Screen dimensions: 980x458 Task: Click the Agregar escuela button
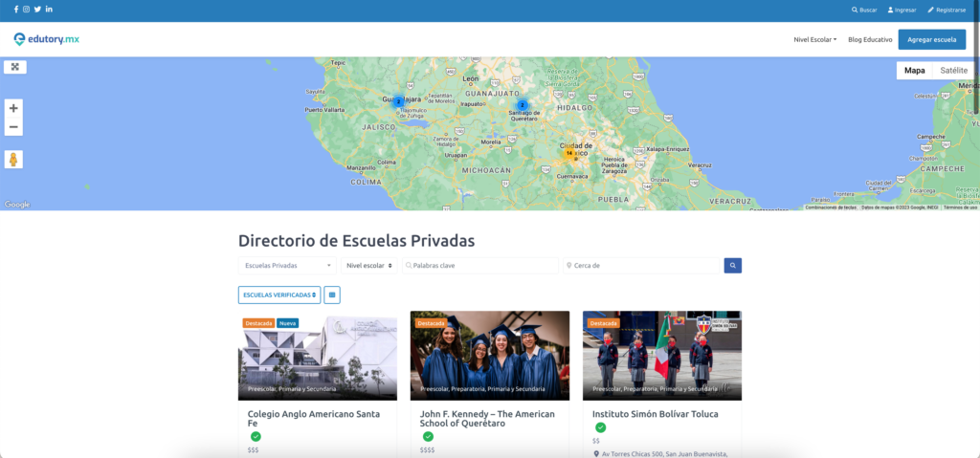coord(931,39)
